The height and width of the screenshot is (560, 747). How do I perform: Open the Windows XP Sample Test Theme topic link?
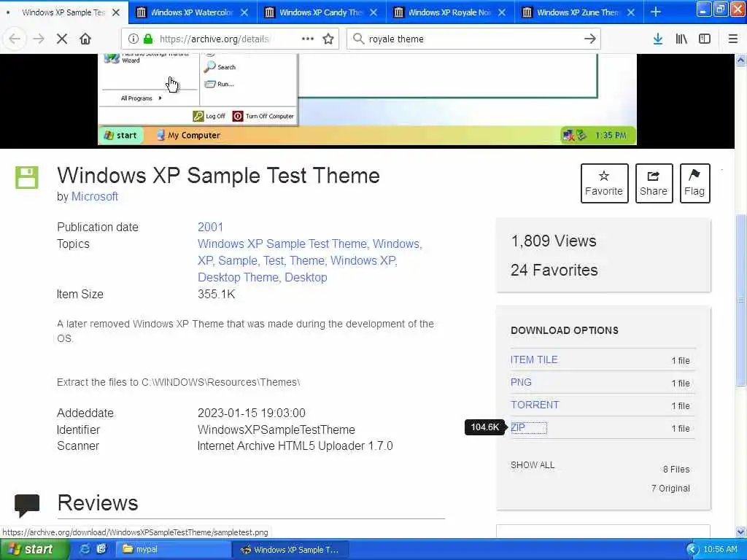click(282, 244)
